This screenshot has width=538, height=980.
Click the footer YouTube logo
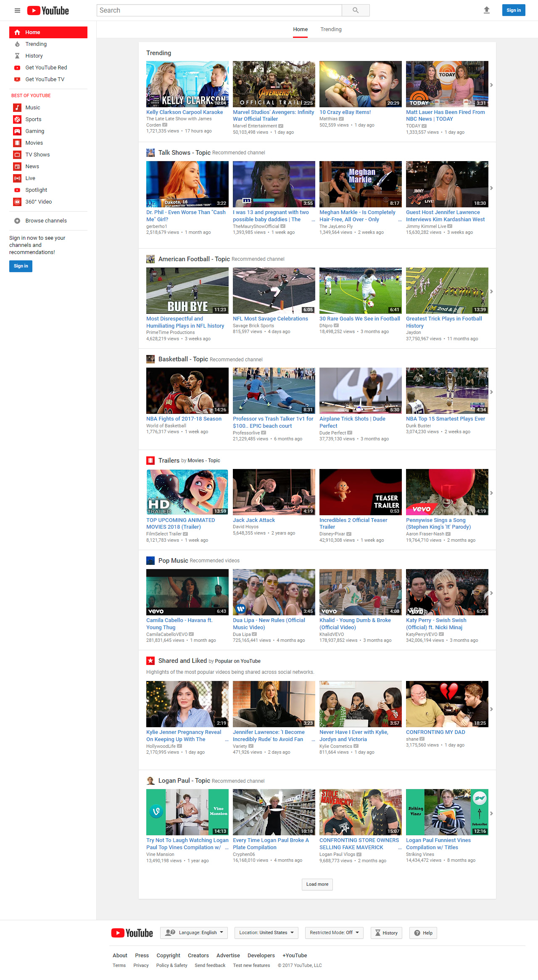pyautogui.click(x=132, y=933)
